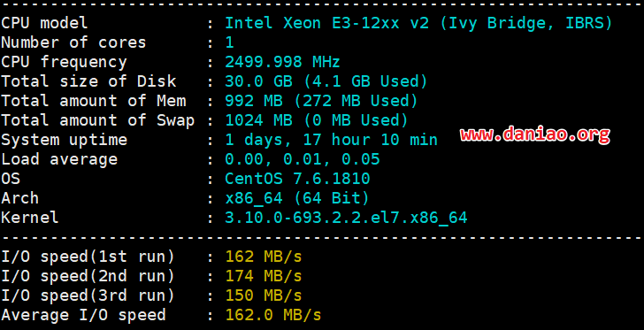Click the 992 MB memory value
The image size is (644, 330).
(321, 101)
